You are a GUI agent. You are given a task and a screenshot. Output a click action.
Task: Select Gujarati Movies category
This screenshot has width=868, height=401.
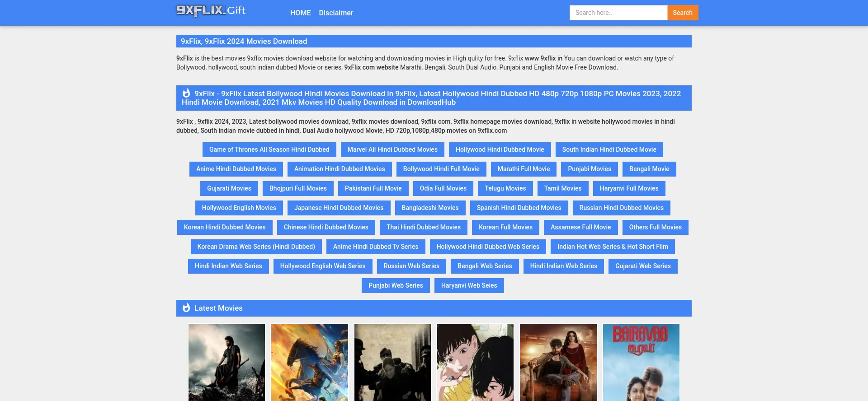click(x=229, y=188)
